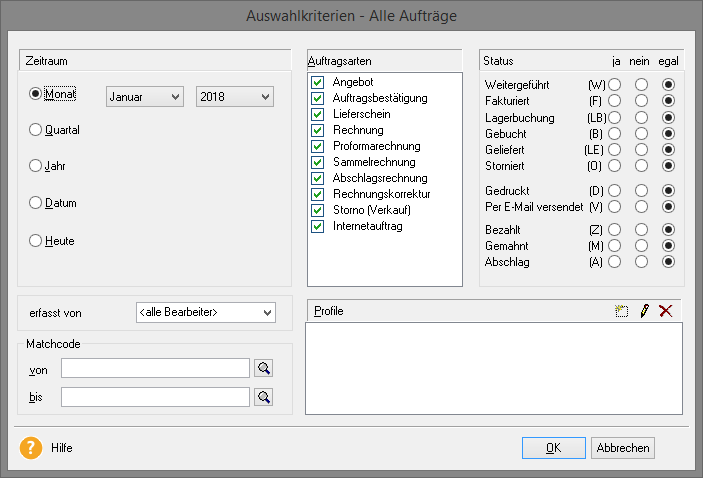Select egal for Storniert status
Viewport: 703px width, 478px height.
coord(668,165)
